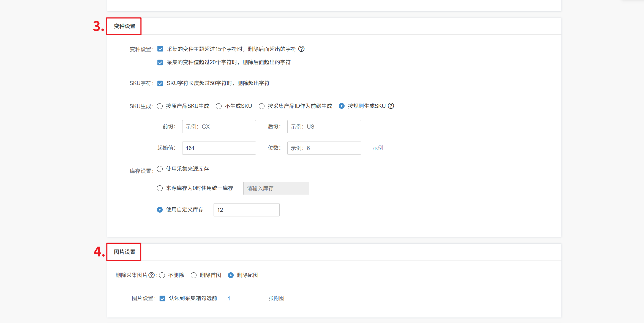Select 不删除 image deletion option
Image resolution: width=644 pixels, height=323 pixels.
coord(162,275)
